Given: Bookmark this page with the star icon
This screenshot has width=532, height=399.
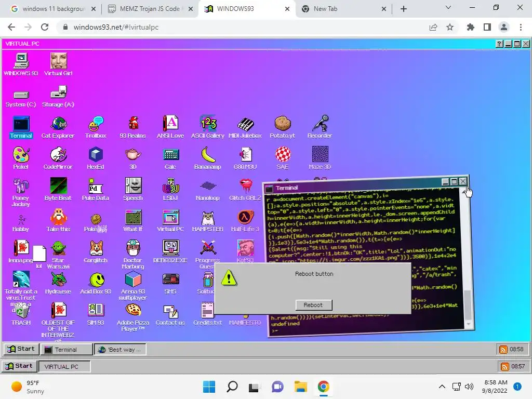Looking at the screenshot, I should click(x=450, y=27).
